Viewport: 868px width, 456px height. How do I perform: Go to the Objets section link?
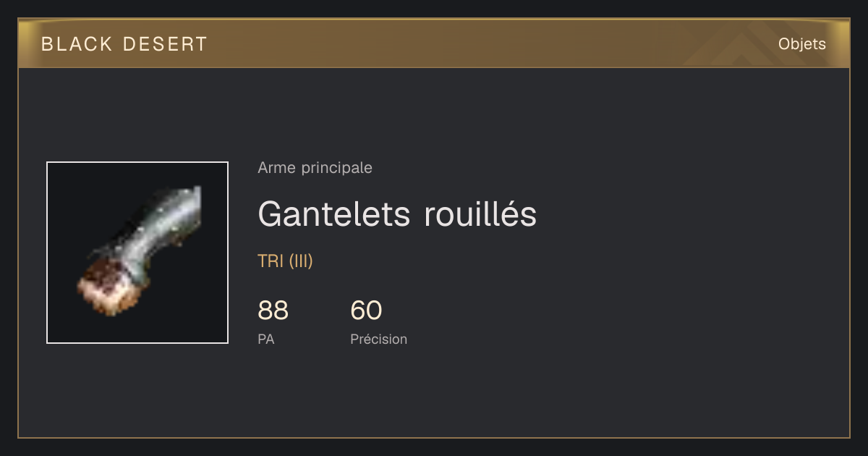tap(801, 44)
